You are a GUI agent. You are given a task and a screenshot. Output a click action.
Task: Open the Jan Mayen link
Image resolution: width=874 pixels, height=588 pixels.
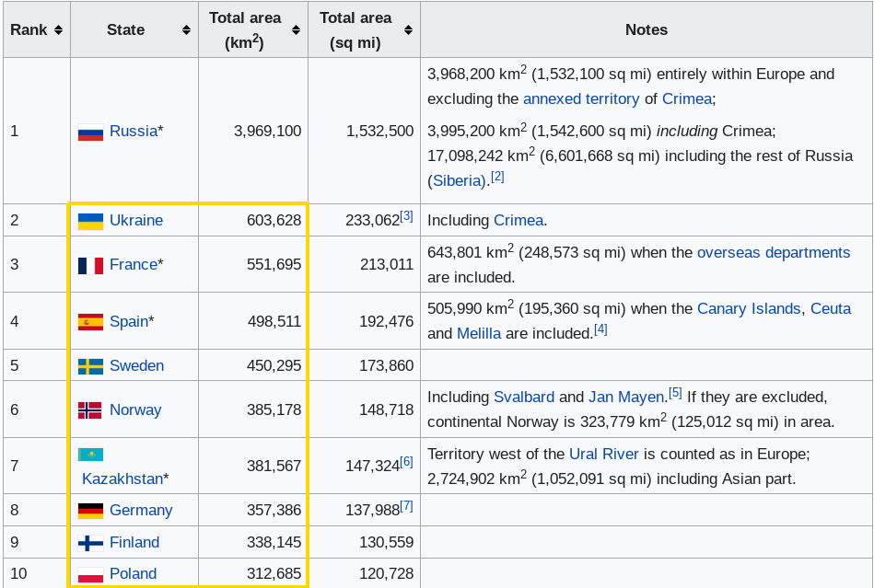click(x=626, y=397)
